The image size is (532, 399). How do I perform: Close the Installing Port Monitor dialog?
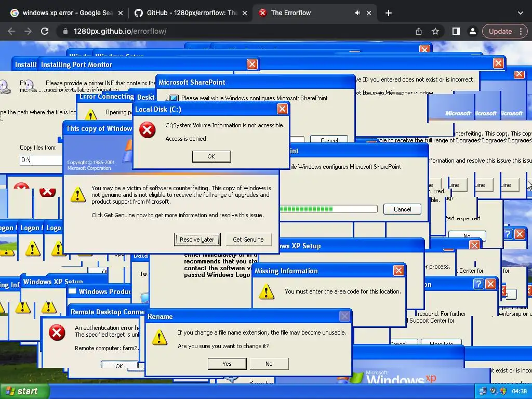pos(252,64)
